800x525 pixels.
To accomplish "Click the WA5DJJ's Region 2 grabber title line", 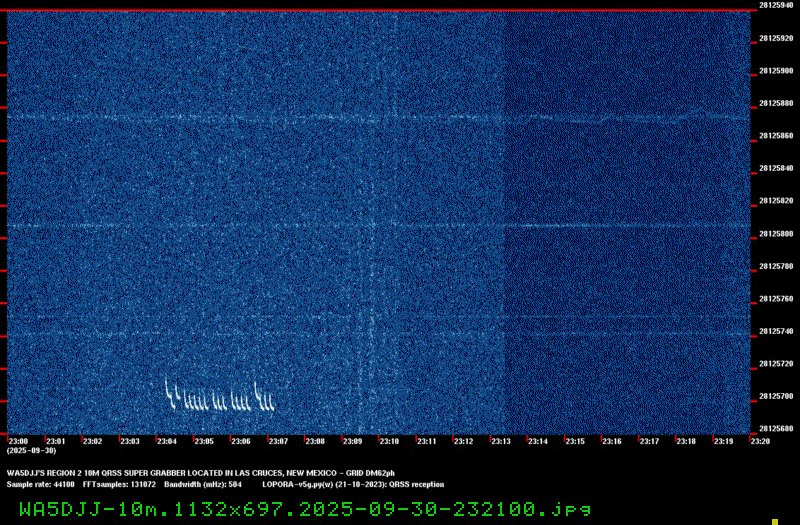I will pyautogui.click(x=201, y=473).
